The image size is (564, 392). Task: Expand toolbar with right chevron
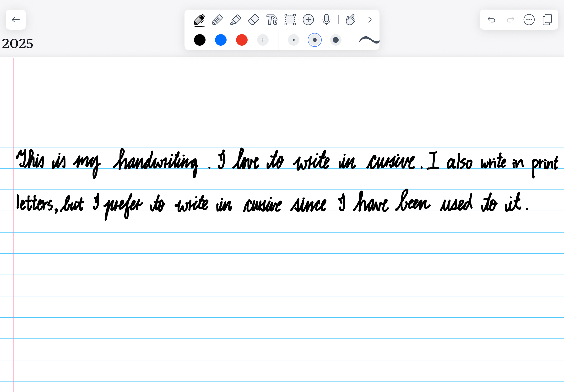(x=370, y=20)
